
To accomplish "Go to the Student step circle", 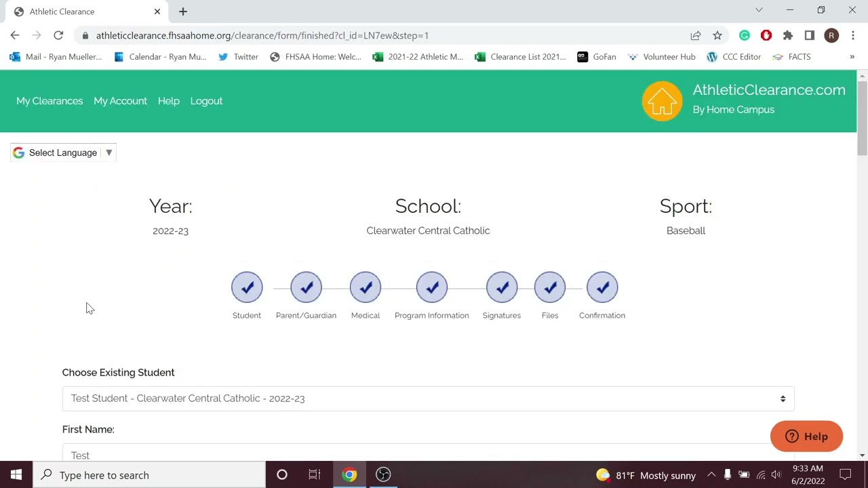I will click(247, 287).
